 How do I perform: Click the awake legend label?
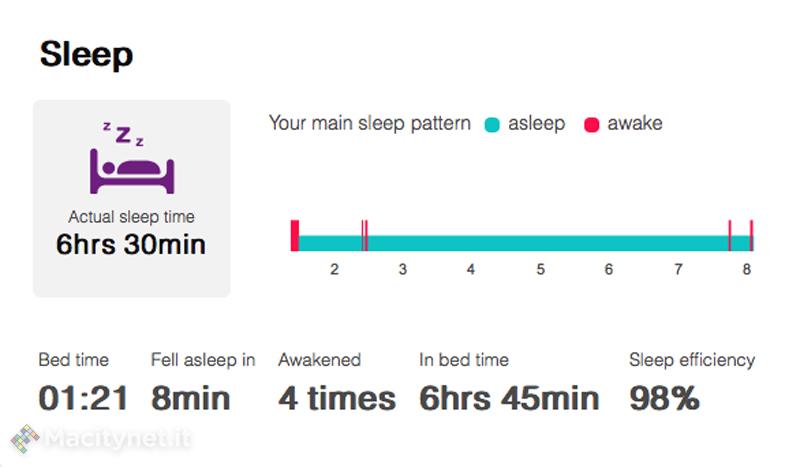tap(634, 124)
